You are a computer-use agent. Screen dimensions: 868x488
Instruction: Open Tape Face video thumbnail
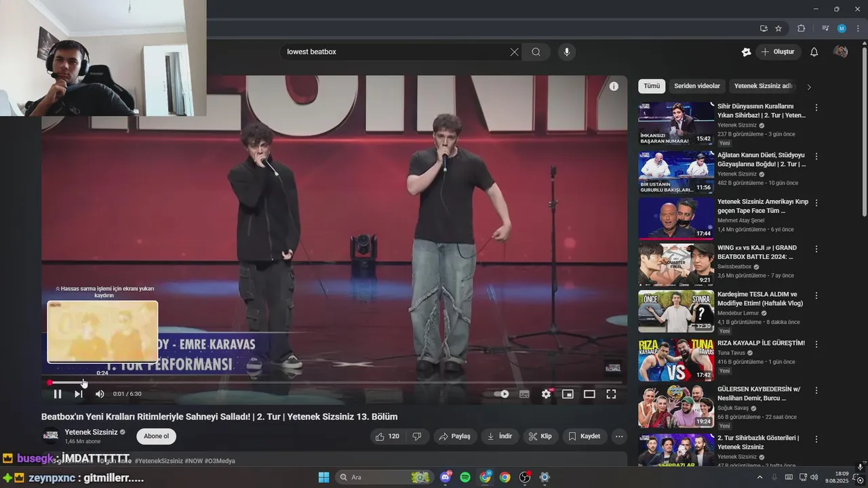click(x=676, y=218)
